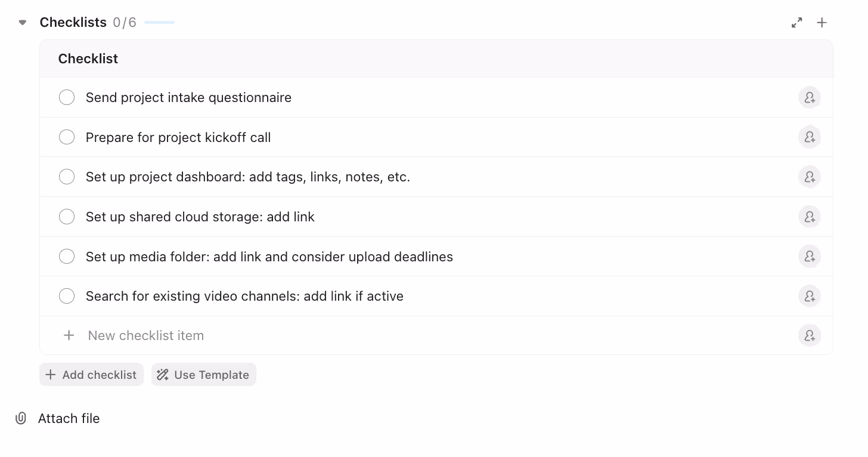Tick the circle for 'Prepare for project kickoff call'

point(67,137)
